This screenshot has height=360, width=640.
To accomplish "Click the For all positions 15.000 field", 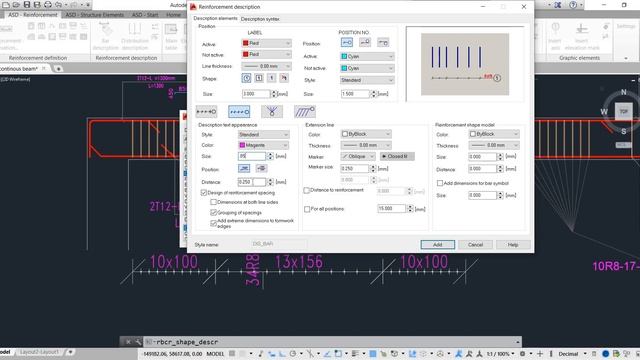I will coord(391,209).
